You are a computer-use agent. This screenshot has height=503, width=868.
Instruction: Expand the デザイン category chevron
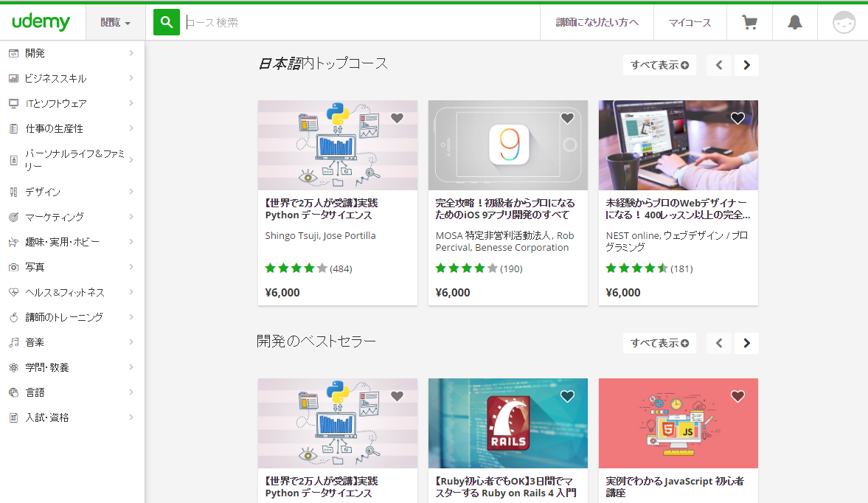tap(131, 192)
